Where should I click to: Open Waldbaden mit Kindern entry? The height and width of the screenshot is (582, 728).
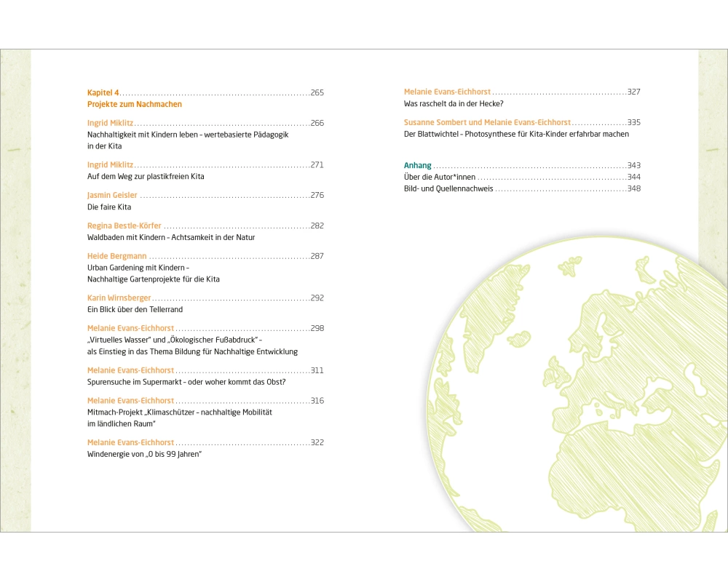170,237
